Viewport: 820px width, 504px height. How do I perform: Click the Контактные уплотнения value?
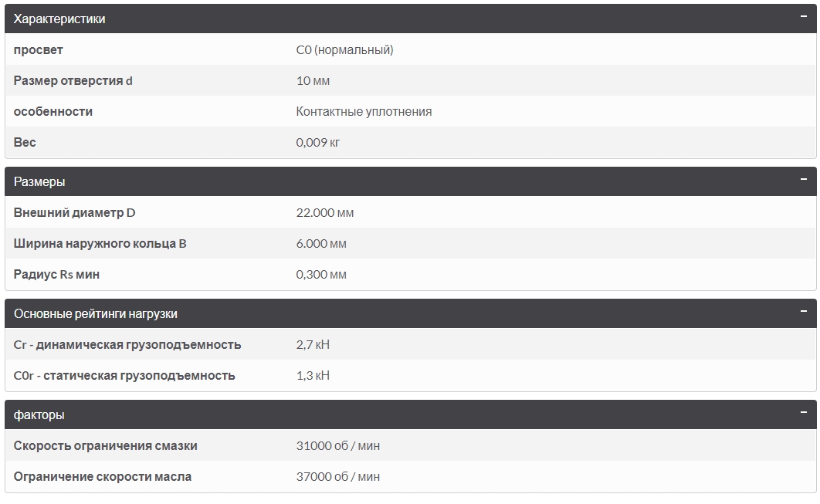click(x=364, y=111)
